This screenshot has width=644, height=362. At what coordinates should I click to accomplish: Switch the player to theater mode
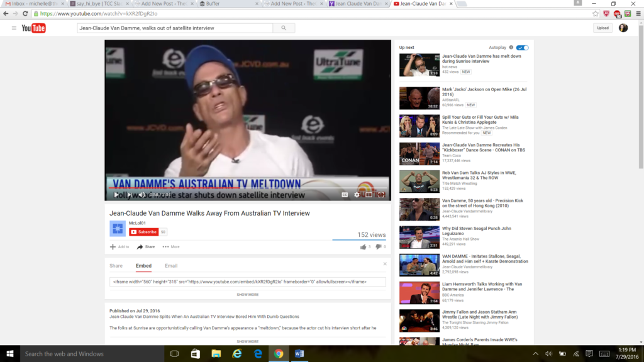(x=369, y=195)
